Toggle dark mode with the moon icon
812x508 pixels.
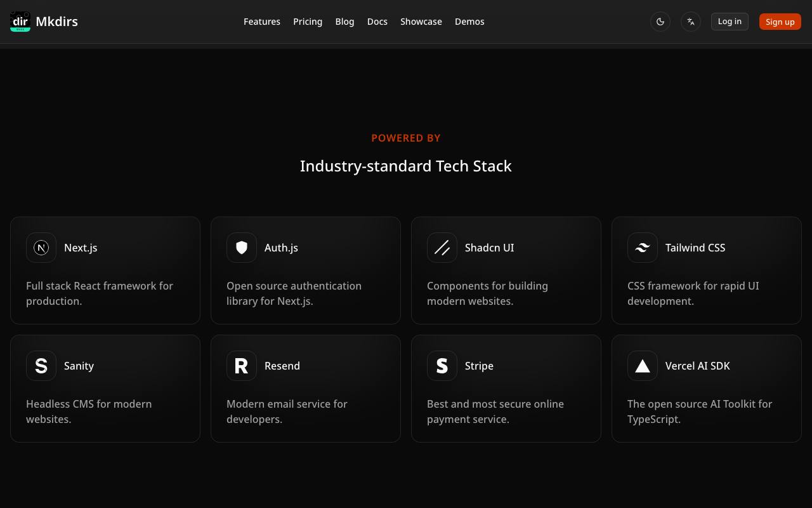660,22
